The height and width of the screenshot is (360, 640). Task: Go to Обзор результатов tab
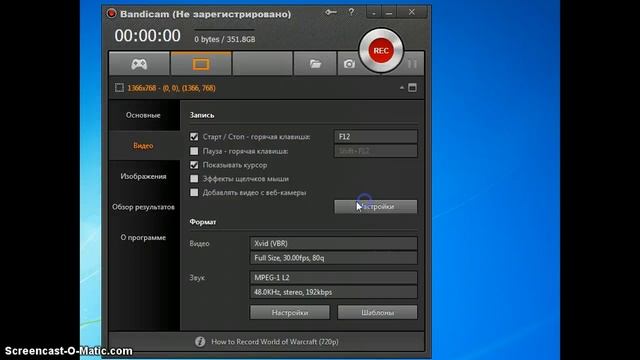pyautogui.click(x=143, y=207)
